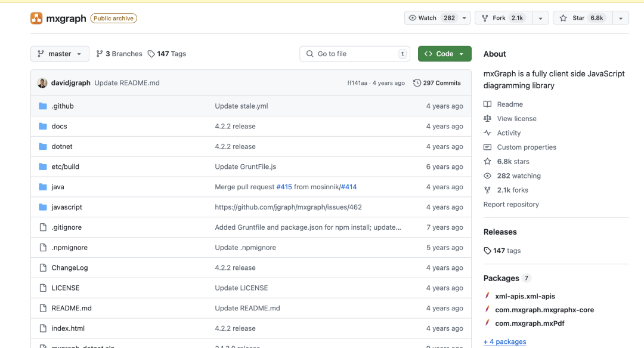Click the javascript folder icon
The image size is (644, 348).
(x=43, y=207)
